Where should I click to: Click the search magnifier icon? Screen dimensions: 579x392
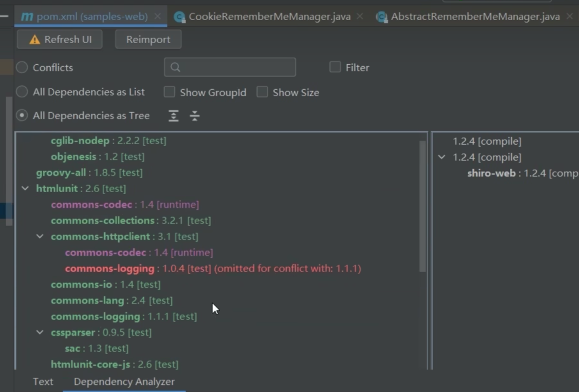(x=176, y=68)
